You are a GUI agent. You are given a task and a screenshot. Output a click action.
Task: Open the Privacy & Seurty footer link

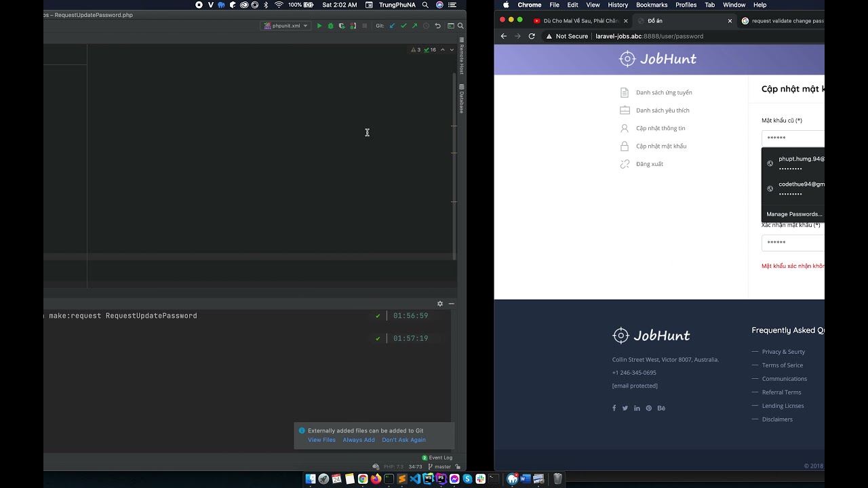(x=783, y=352)
